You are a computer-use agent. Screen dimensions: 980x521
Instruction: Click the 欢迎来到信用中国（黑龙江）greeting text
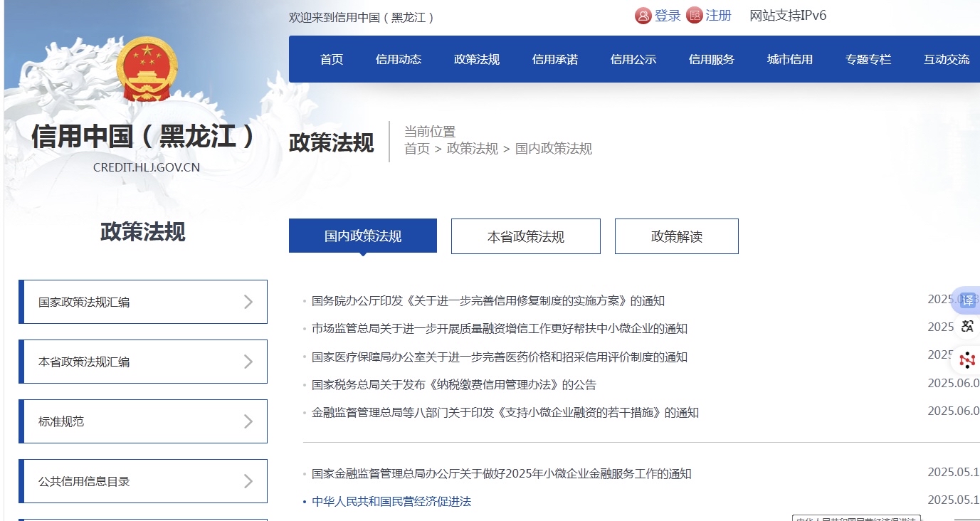click(x=362, y=18)
